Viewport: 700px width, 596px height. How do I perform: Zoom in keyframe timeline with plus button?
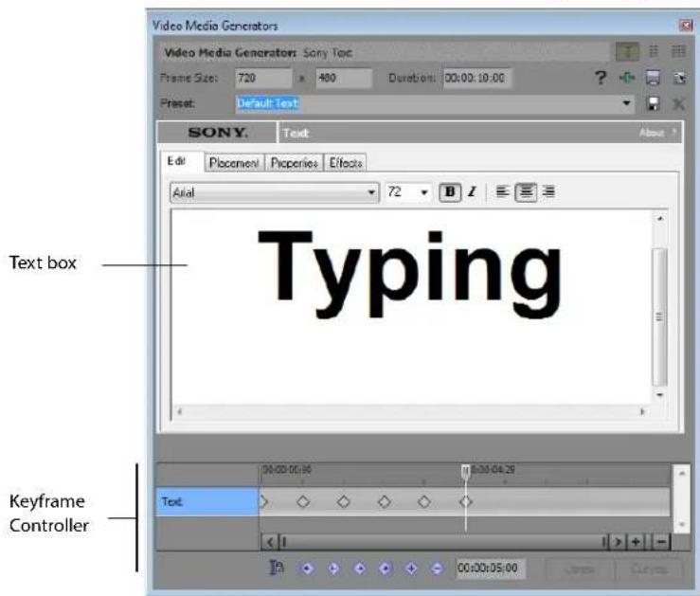click(636, 542)
